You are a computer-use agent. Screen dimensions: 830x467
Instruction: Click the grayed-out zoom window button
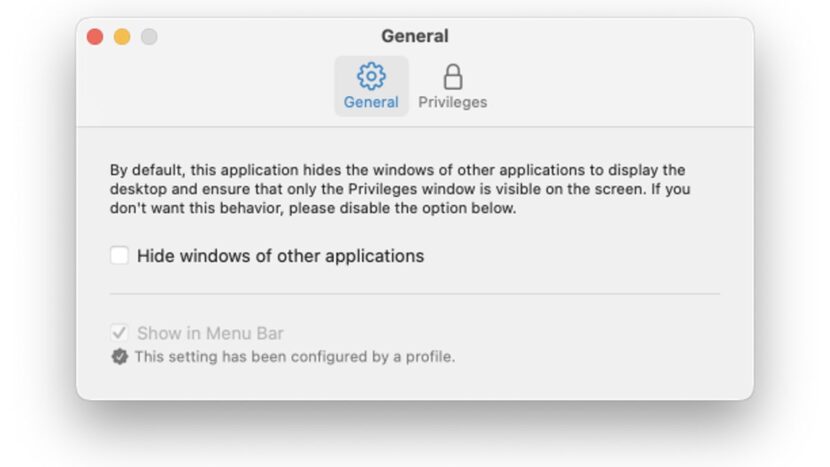[x=149, y=37]
